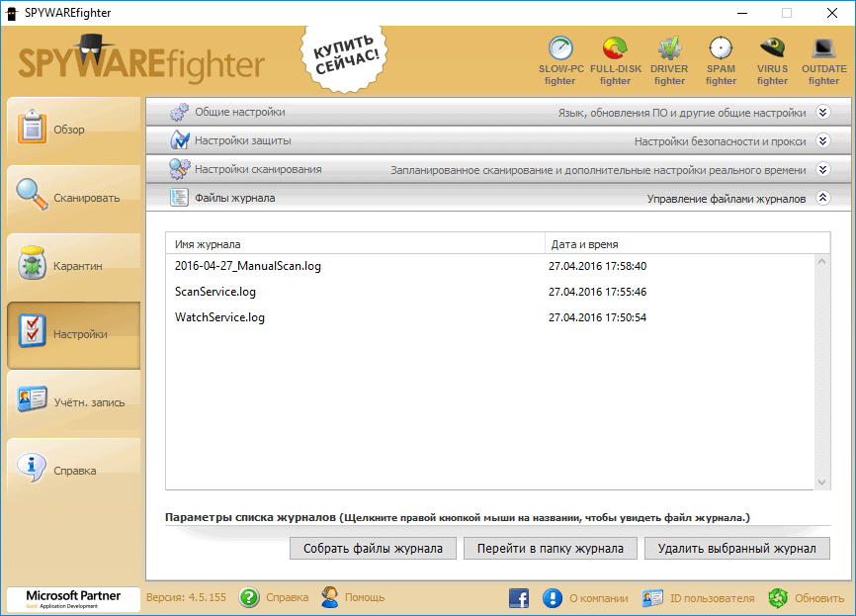This screenshot has width=856, height=616.
Task: Open the Карантин section
Action: 74,266
